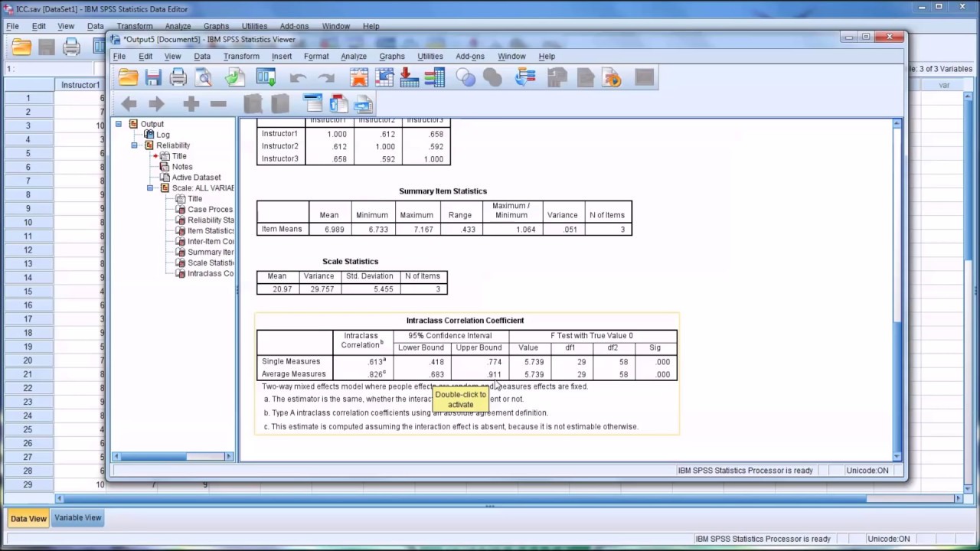The height and width of the screenshot is (551, 980).
Task: Print output using Viewer printer icon
Action: point(178,77)
